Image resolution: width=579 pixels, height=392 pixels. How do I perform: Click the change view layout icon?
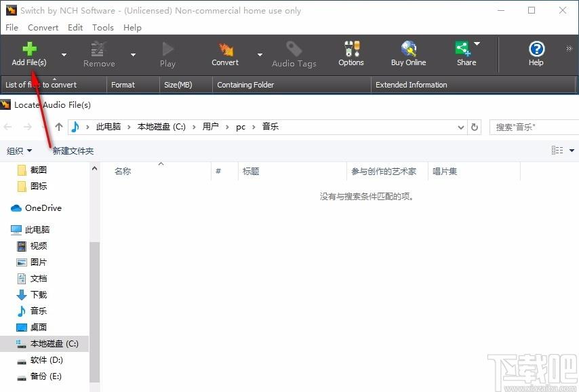click(x=557, y=150)
